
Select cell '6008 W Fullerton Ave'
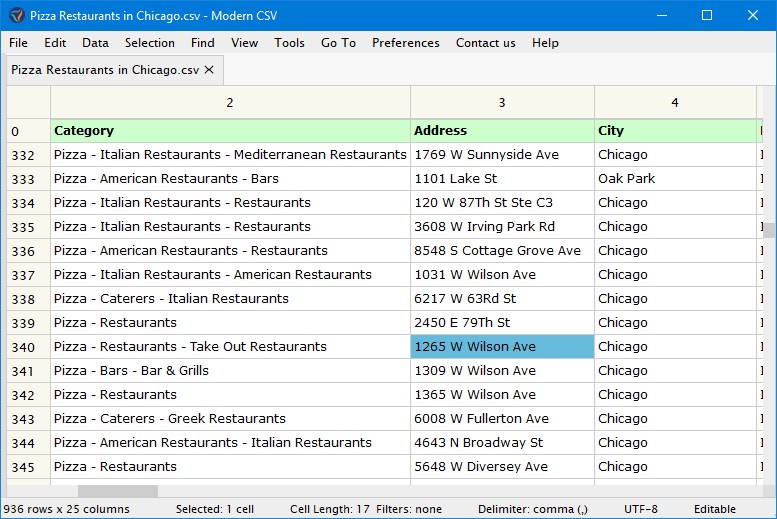502,419
